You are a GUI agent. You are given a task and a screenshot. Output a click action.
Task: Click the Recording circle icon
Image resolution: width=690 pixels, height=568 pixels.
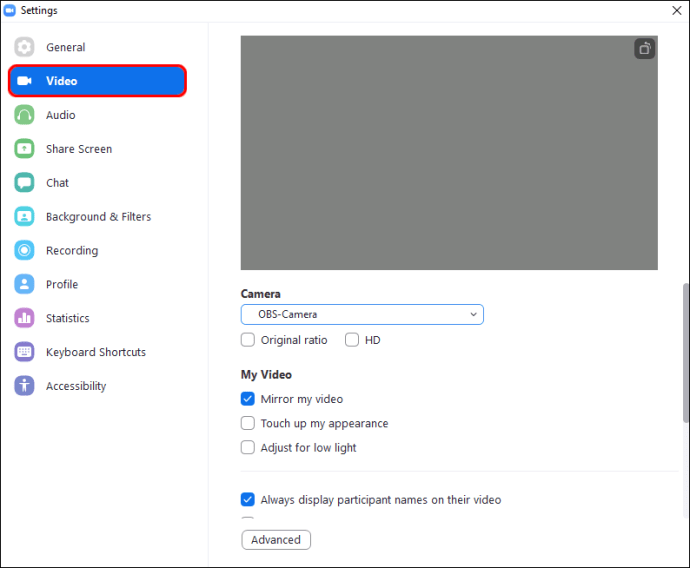[x=24, y=250]
